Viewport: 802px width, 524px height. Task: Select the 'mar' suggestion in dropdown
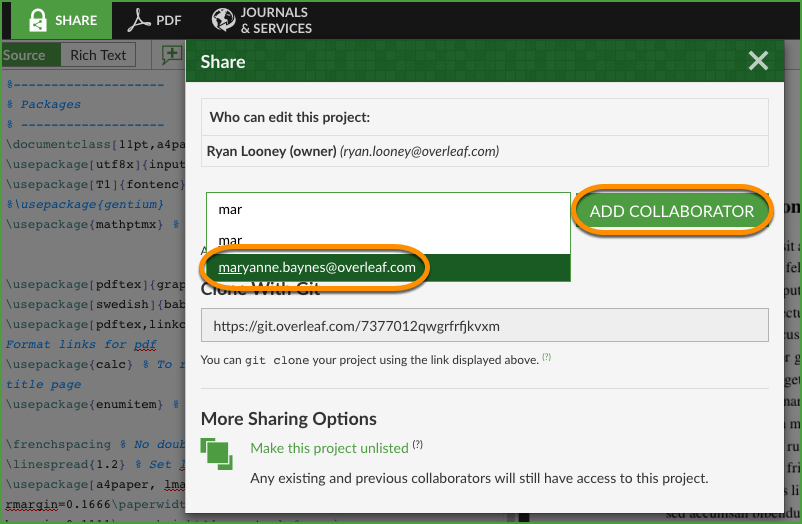click(x=388, y=240)
